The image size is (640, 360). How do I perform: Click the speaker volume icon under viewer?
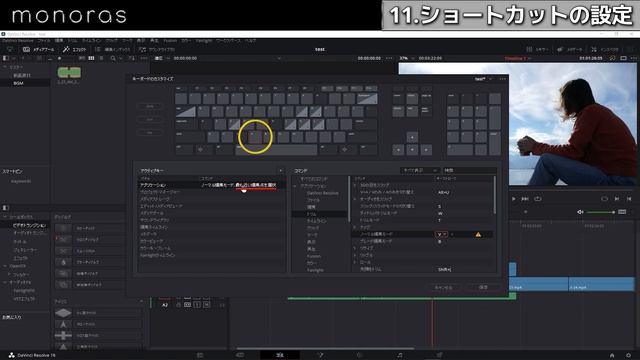click(580, 212)
